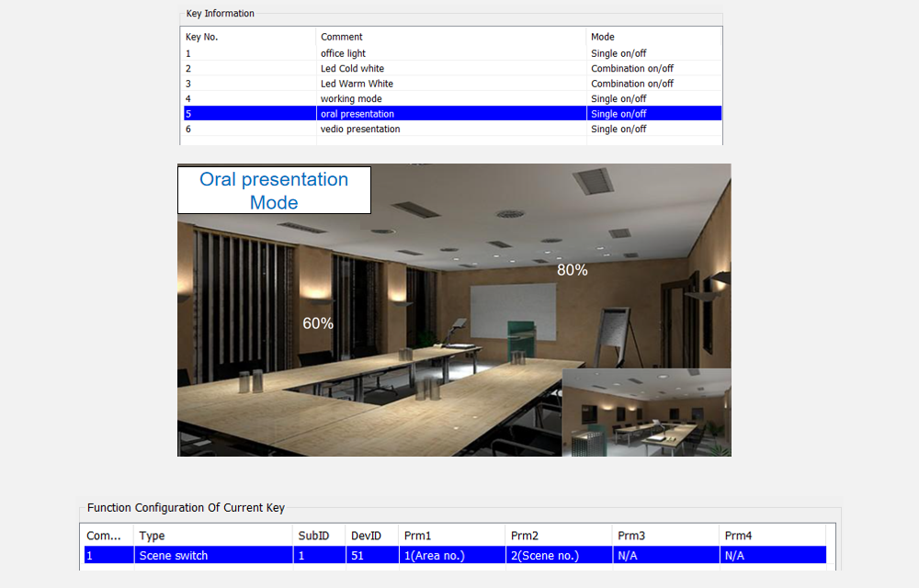Click 'Single on/off' mode of working mode
The width and height of the screenshot is (919, 588).
point(618,99)
